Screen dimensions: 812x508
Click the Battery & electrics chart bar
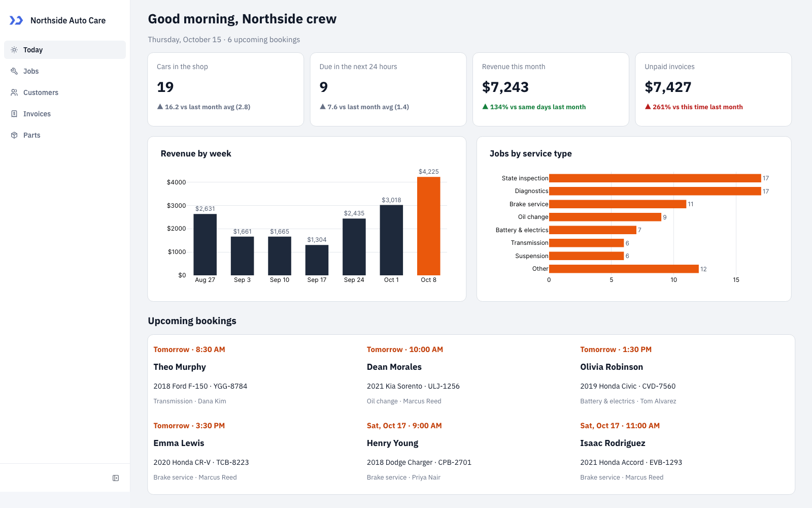pyautogui.click(x=593, y=230)
